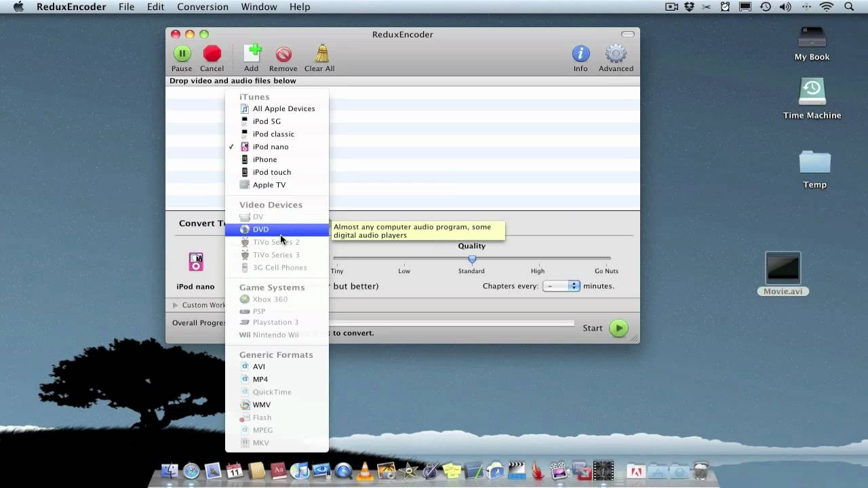Open the Window menu
The height and width of the screenshot is (488, 868).
pyautogui.click(x=259, y=7)
